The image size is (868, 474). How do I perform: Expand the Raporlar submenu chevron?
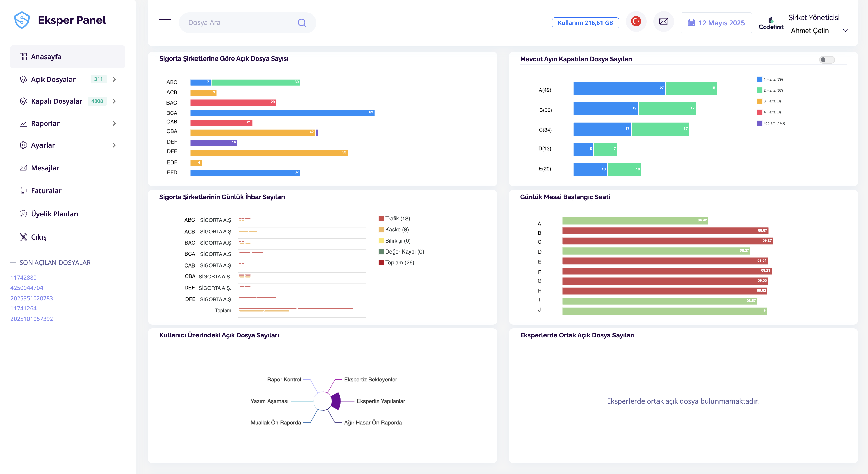point(114,123)
